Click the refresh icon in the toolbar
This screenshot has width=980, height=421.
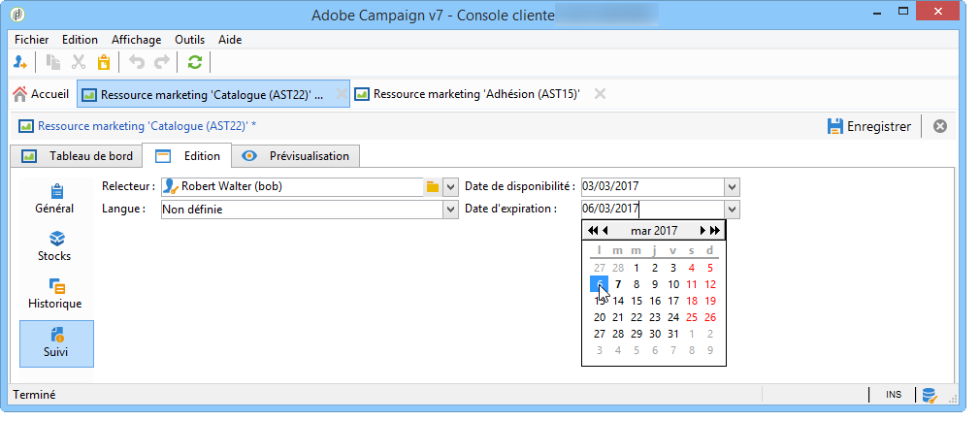(195, 62)
